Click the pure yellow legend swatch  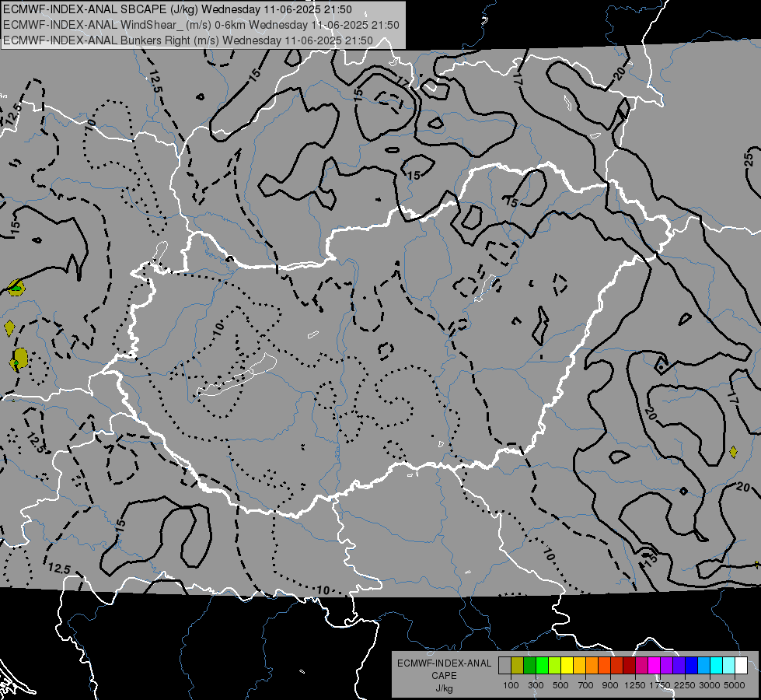point(567,666)
